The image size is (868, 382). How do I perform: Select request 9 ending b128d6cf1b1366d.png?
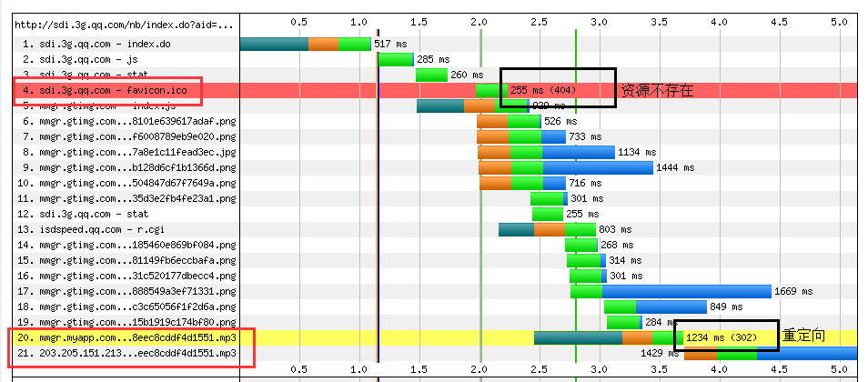point(129,167)
